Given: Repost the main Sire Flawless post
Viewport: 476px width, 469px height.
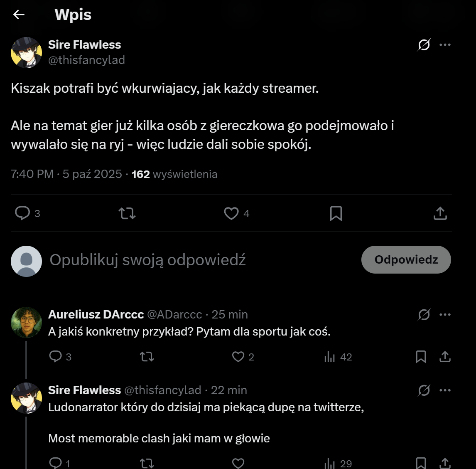Looking at the screenshot, I should point(127,213).
